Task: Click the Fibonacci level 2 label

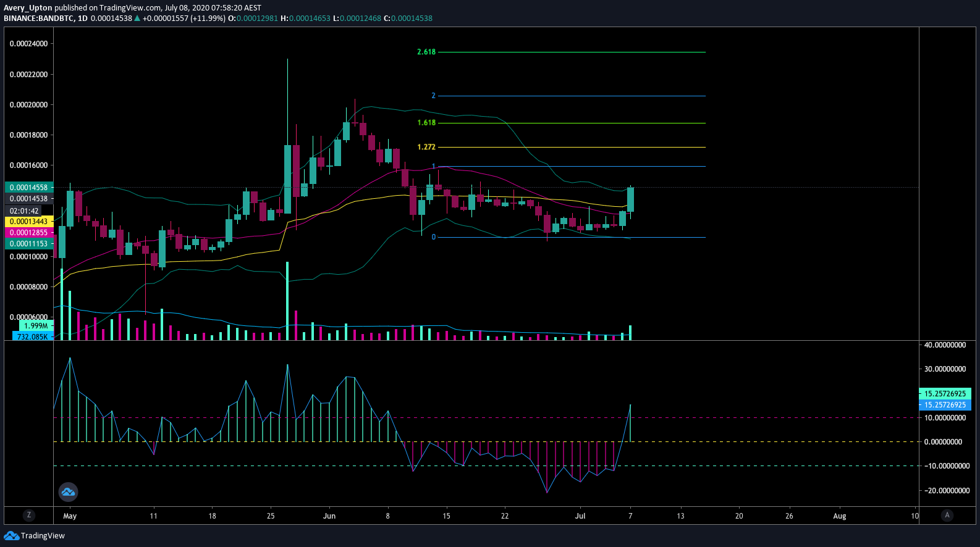Action: 433,96
